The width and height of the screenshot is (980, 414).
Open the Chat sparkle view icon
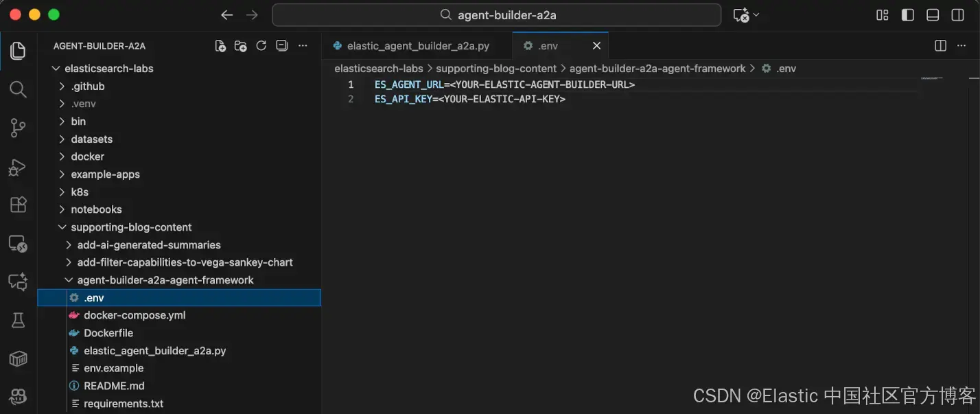(19, 281)
